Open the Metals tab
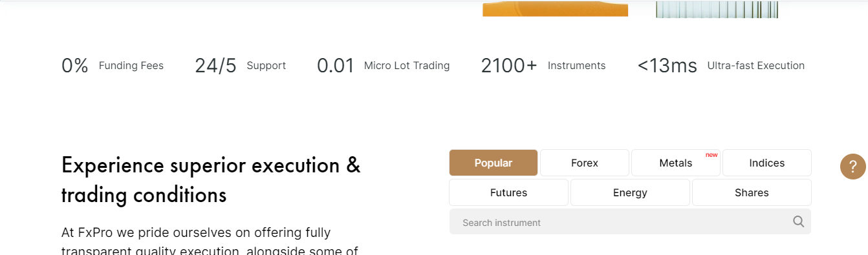 pyautogui.click(x=676, y=163)
